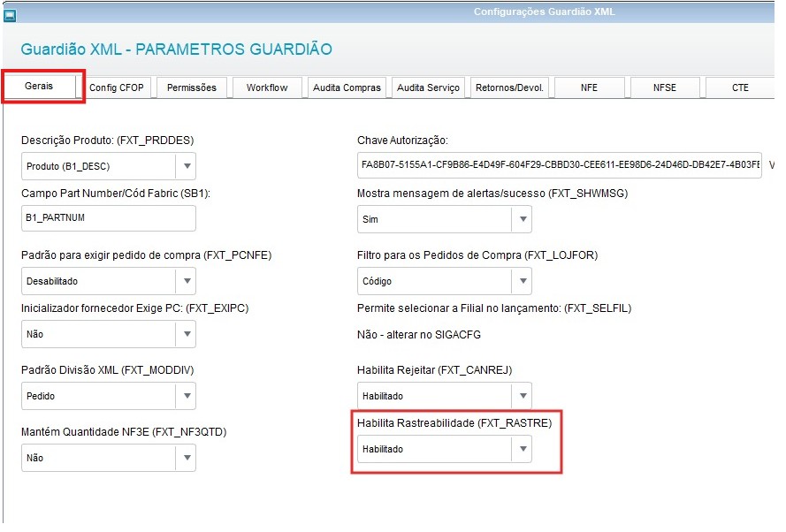
Task: Click the 'Habilita Rastreabilidade (FXT_RASTRE)' label
Action: [x=454, y=422]
